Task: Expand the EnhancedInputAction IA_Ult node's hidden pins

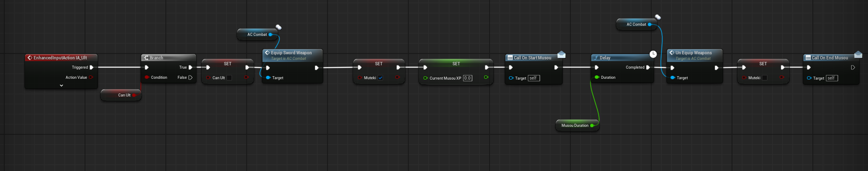Action: pos(61,85)
